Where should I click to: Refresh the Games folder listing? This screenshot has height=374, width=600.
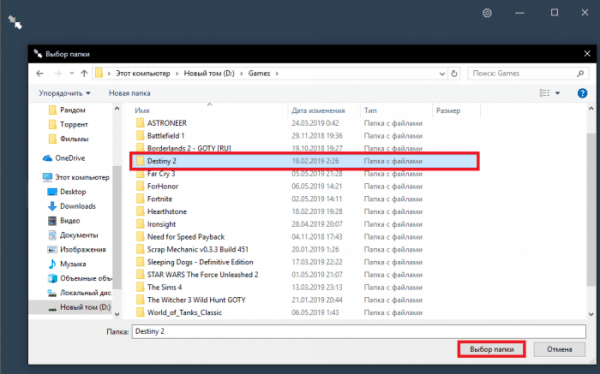454,73
